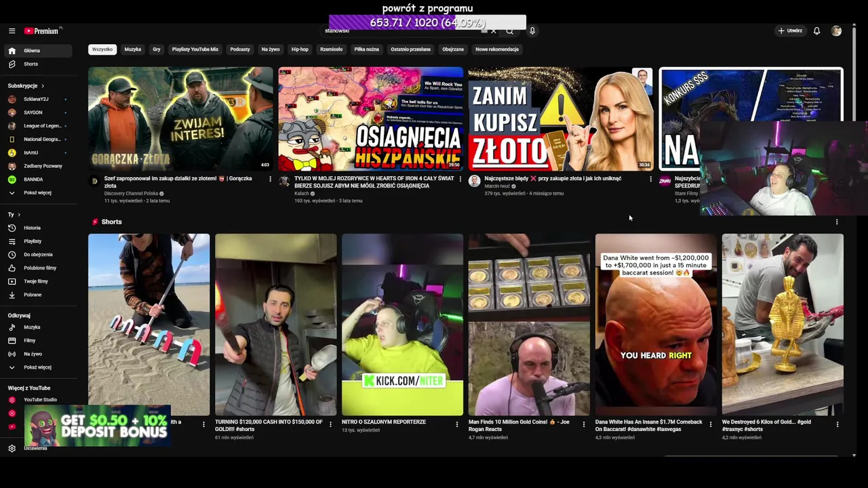
Task: Click the YouTube Premium logo
Action: tap(42, 31)
